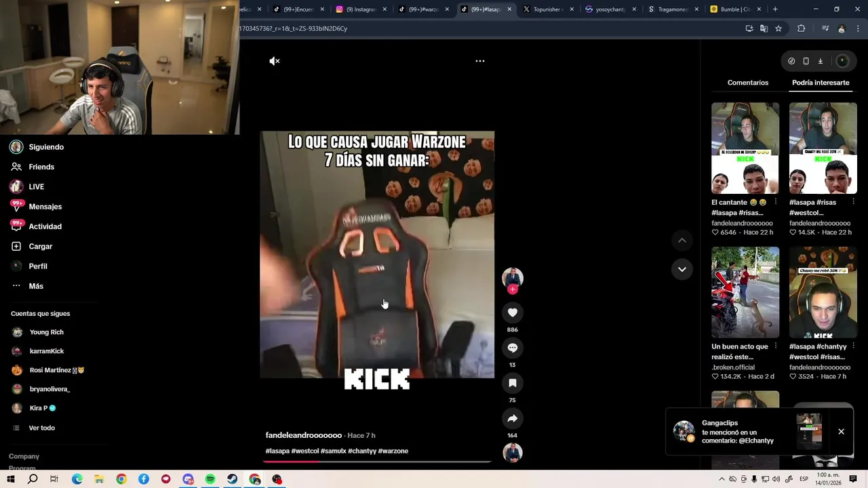The width and height of the screenshot is (868, 488).
Task: Switch to the Instagram browser tab
Action: (x=361, y=9)
